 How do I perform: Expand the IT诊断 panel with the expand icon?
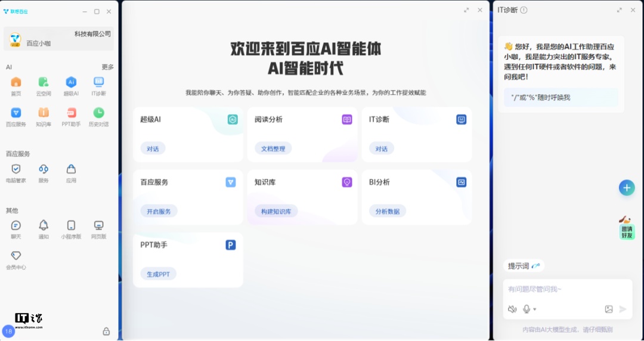tap(620, 10)
